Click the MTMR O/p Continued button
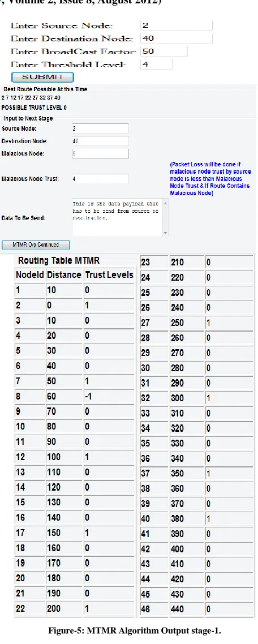 (x=36, y=245)
